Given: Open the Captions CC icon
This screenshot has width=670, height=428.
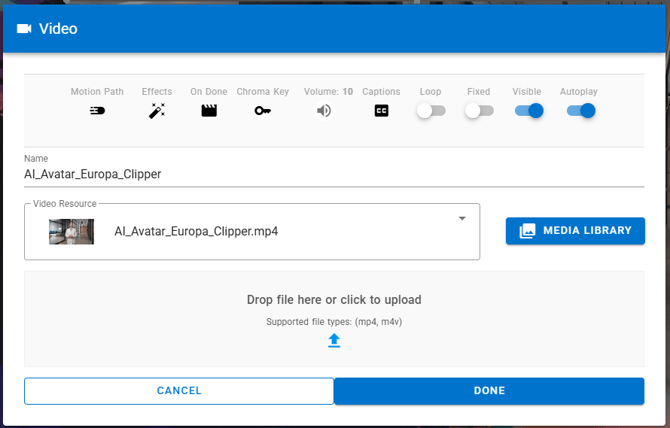Looking at the screenshot, I should (381, 111).
